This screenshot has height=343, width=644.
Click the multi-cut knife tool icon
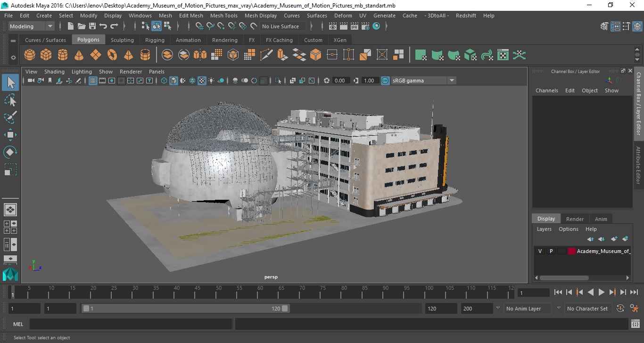[266, 55]
